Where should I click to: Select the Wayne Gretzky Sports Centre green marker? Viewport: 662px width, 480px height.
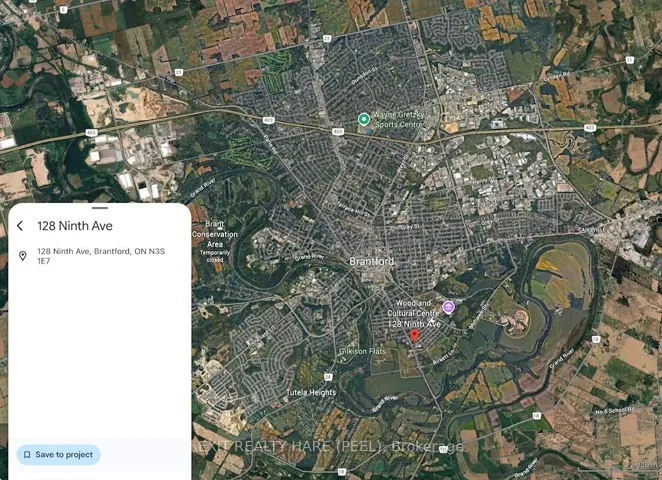[x=364, y=119]
